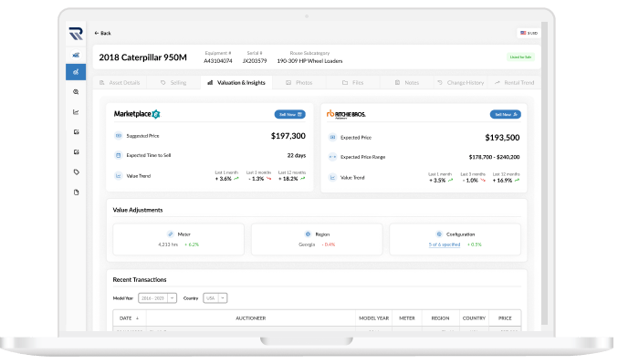Open the line chart icon in sidebar
Screen dimensions: 618x364
click(76, 112)
